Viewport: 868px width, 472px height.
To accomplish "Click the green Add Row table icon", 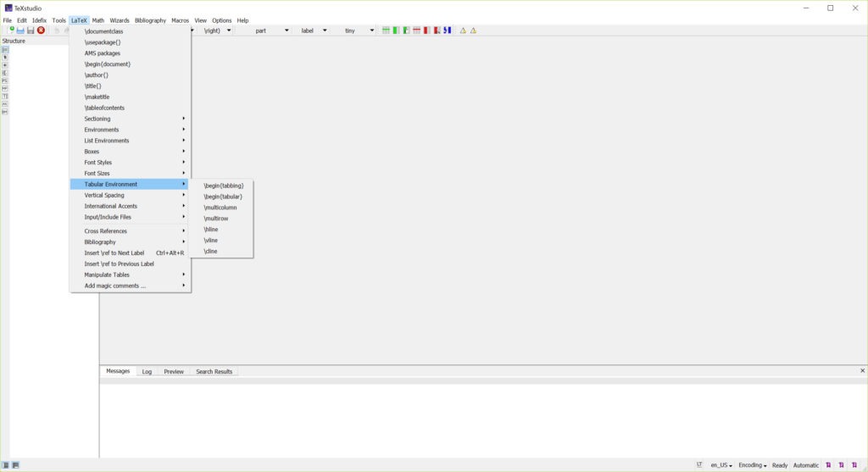I will [386, 31].
